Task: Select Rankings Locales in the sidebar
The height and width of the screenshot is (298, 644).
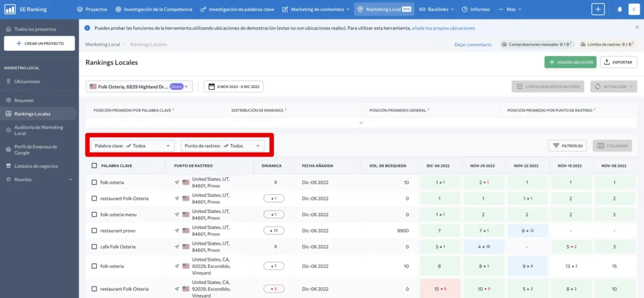Action: [38, 114]
